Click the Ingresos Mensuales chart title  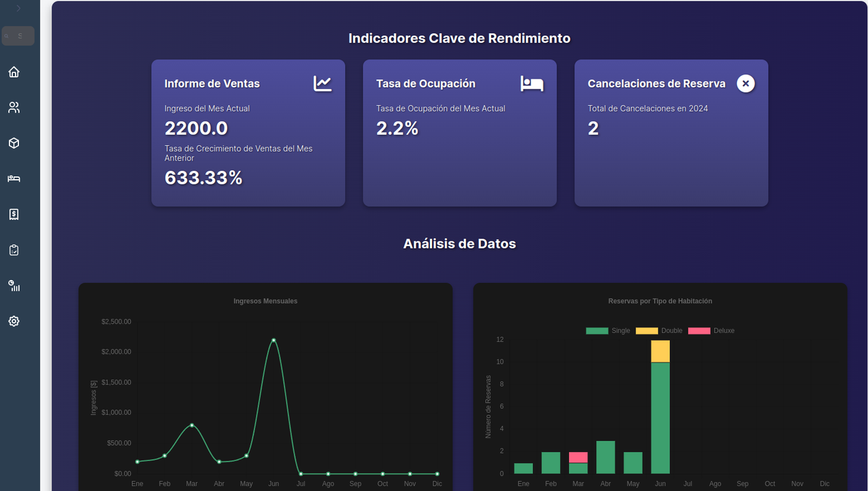coord(266,301)
